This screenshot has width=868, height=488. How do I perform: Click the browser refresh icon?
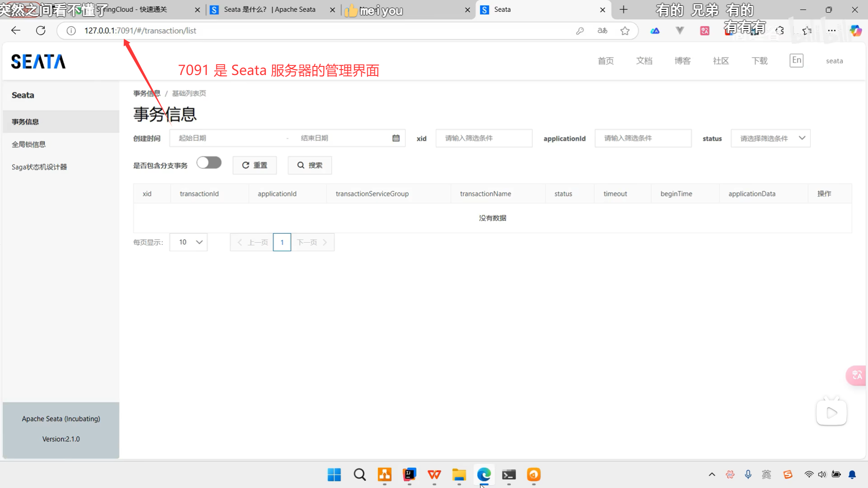click(41, 31)
